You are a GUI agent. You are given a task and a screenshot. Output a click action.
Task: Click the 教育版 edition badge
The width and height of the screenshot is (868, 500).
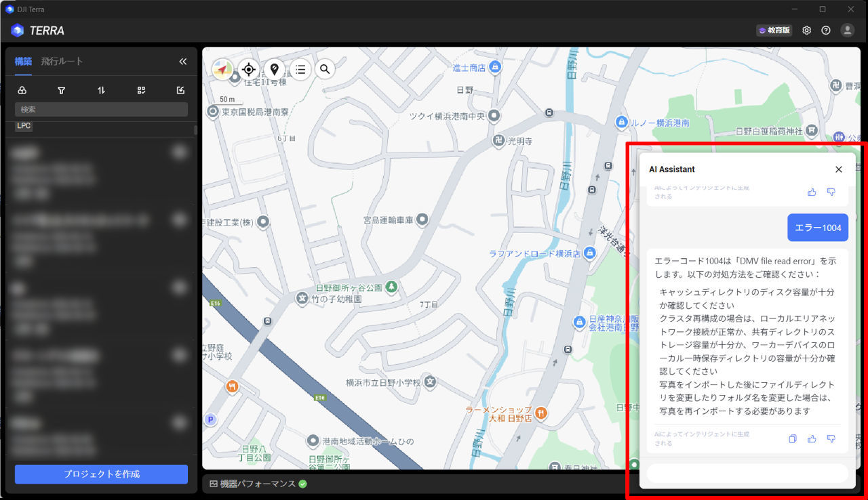[x=774, y=30]
